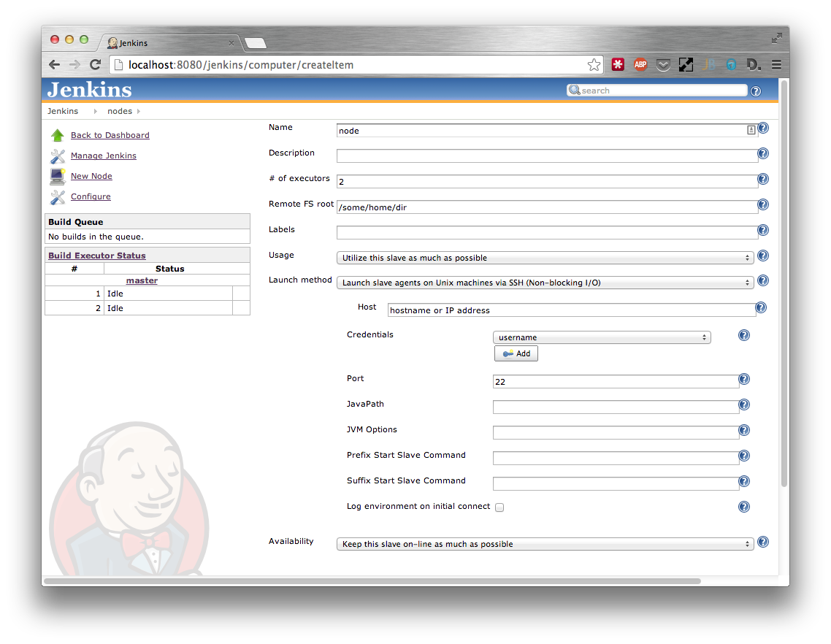831x644 pixels.
Task: Click the vertical page scrollbar
Action: click(784, 283)
